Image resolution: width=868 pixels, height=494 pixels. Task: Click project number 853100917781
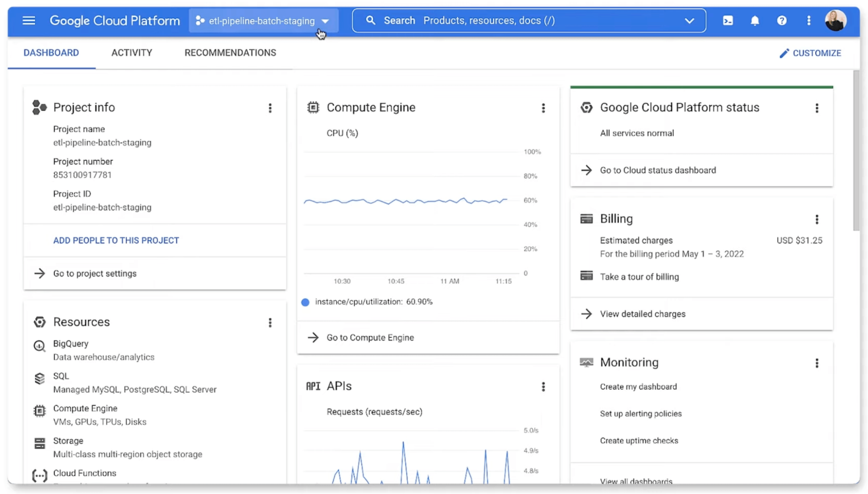point(83,175)
